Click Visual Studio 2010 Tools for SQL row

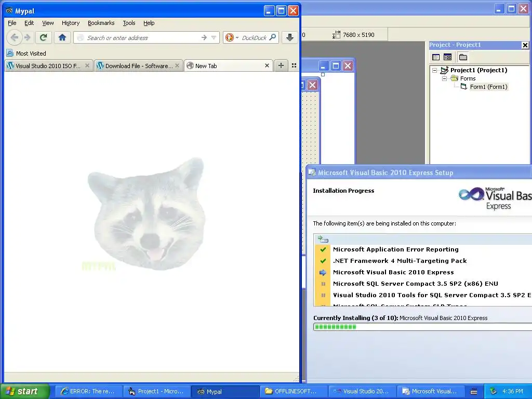[432, 295]
